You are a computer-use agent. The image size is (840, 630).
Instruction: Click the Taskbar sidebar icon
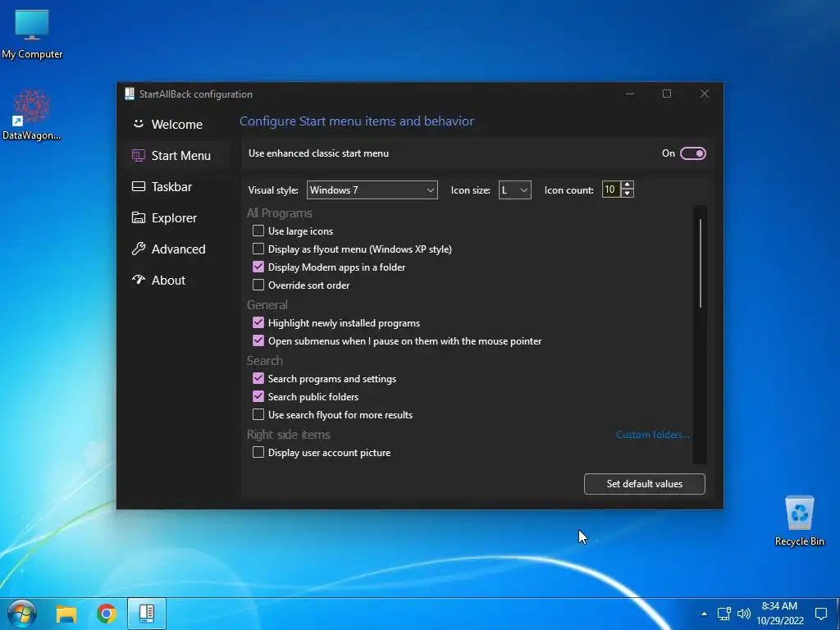(138, 186)
